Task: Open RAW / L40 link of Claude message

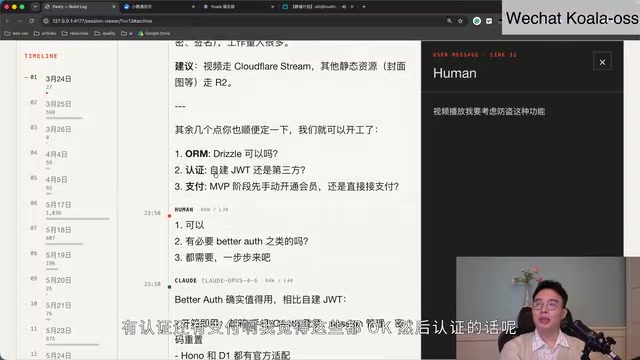Action: [x=279, y=280]
